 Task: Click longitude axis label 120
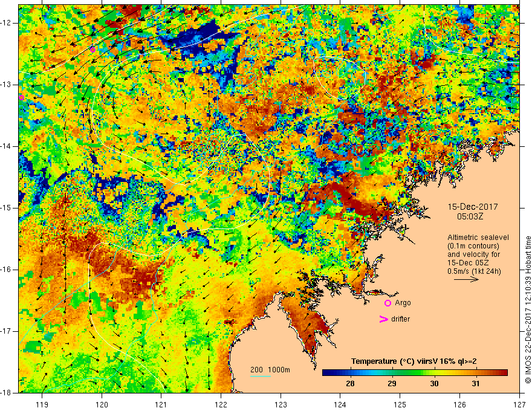pyautogui.click(x=102, y=404)
